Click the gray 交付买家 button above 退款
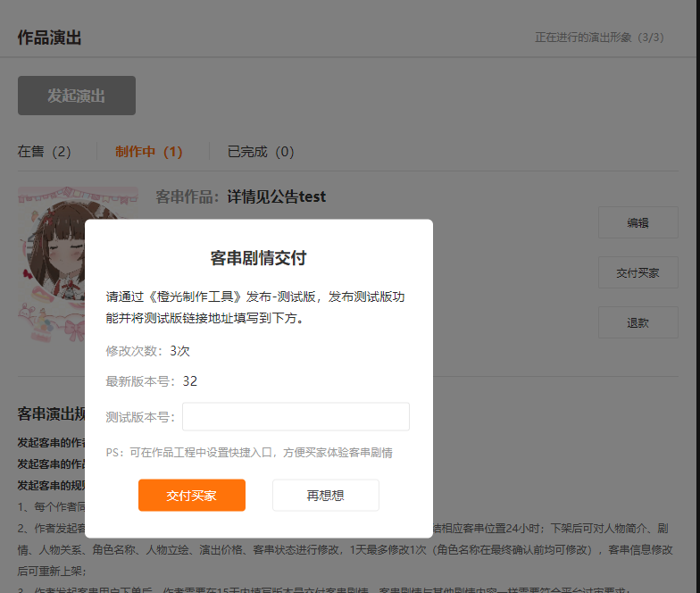Viewport: 700px width, 593px height. point(637,272)
